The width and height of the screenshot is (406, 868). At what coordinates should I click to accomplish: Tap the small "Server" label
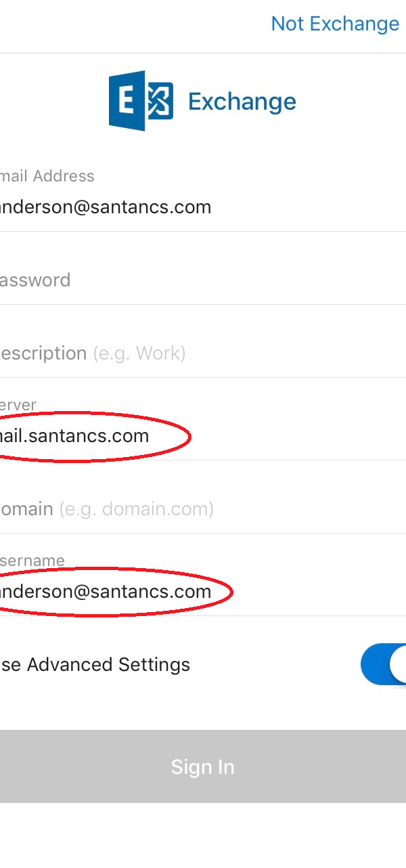18,405
